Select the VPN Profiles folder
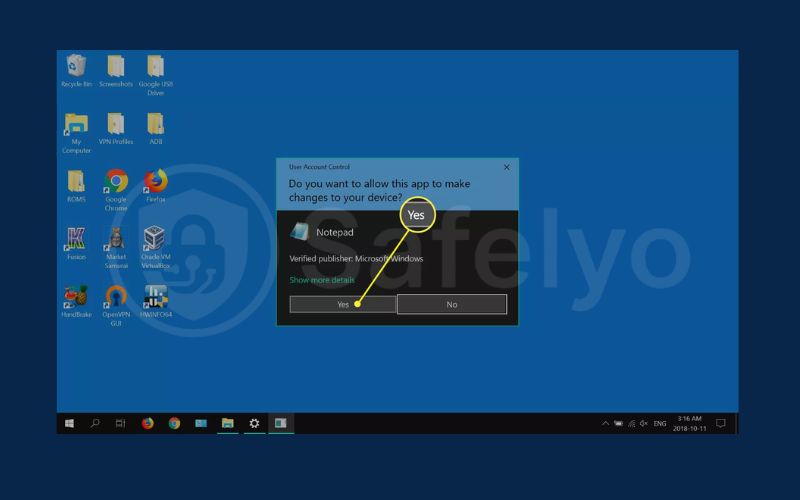The height and width of the screenshot is (500, 800). (116, 129)
